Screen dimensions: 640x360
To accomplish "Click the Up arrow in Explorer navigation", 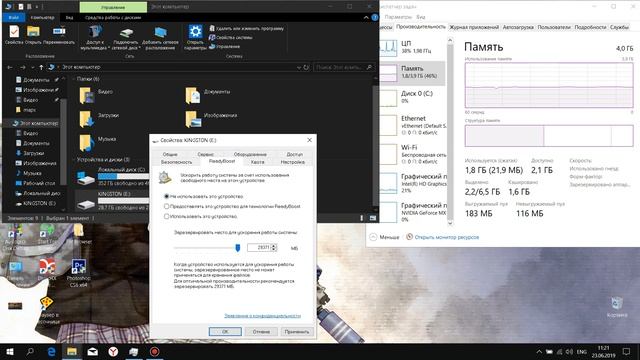I will point(41,67).
